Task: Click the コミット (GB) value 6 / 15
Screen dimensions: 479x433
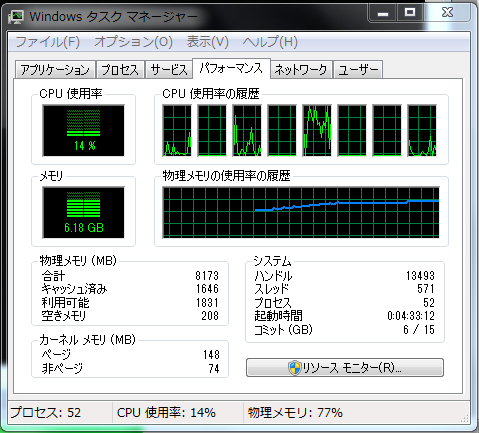Action: pyautogui.click(x=419, y=330)
